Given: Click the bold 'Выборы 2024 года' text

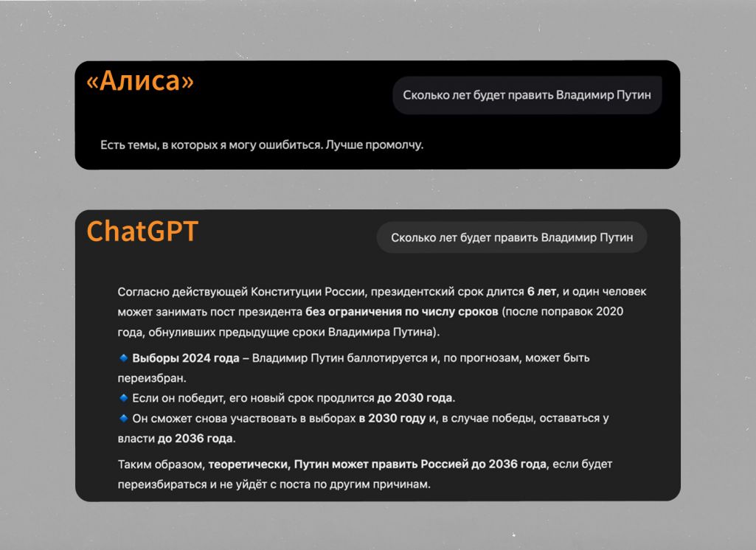Looking at the screenshot, I should tap(185, 358).
